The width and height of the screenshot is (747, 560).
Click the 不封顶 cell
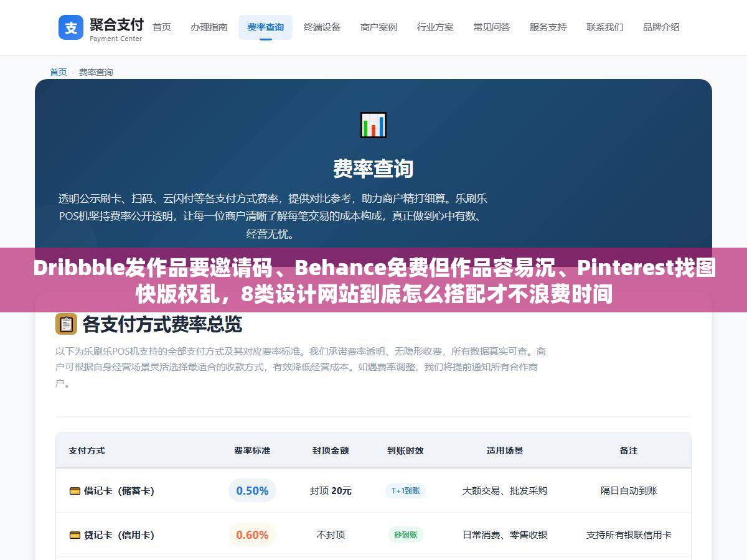tap(331, 535)
